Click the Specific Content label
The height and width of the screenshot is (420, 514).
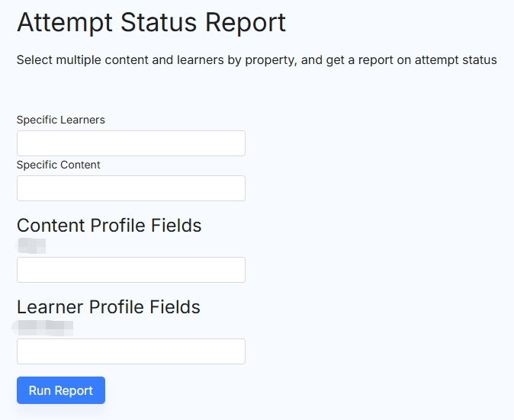59,165
